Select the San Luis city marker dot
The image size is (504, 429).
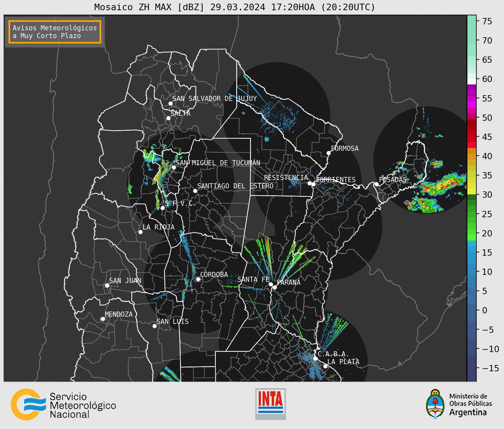click(x=154, y=326)
